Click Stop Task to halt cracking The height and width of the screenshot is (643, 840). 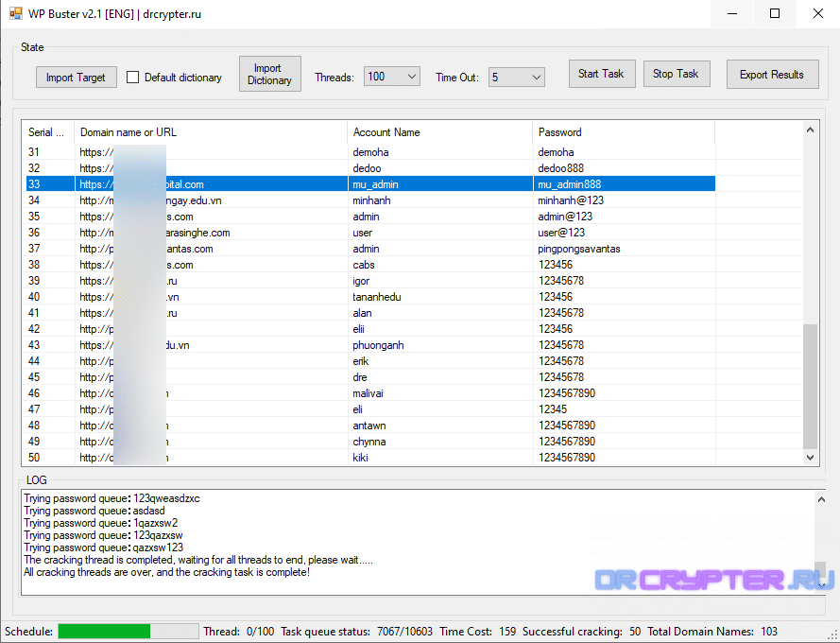(677, 73)
